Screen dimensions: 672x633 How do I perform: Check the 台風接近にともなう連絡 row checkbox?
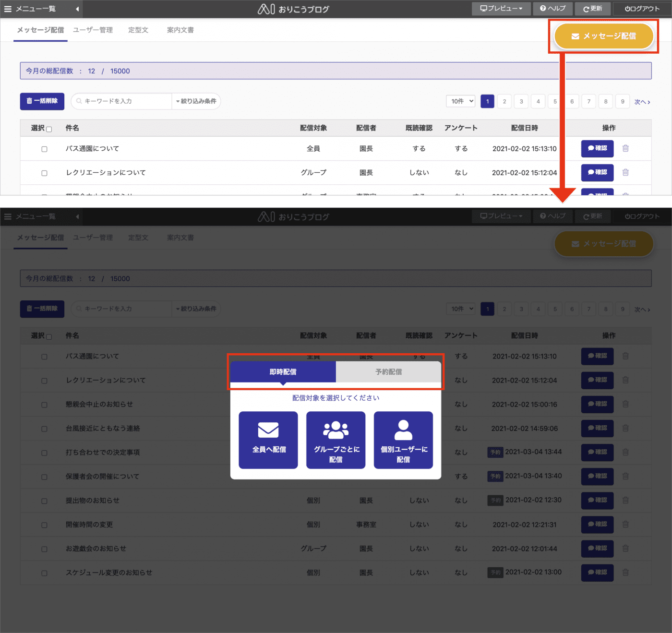coord(44,429)
